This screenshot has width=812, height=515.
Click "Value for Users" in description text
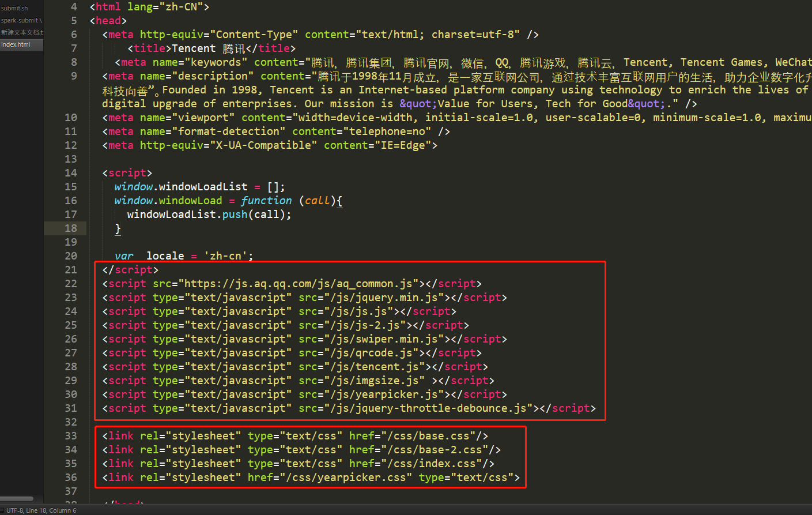click(485, 104)
